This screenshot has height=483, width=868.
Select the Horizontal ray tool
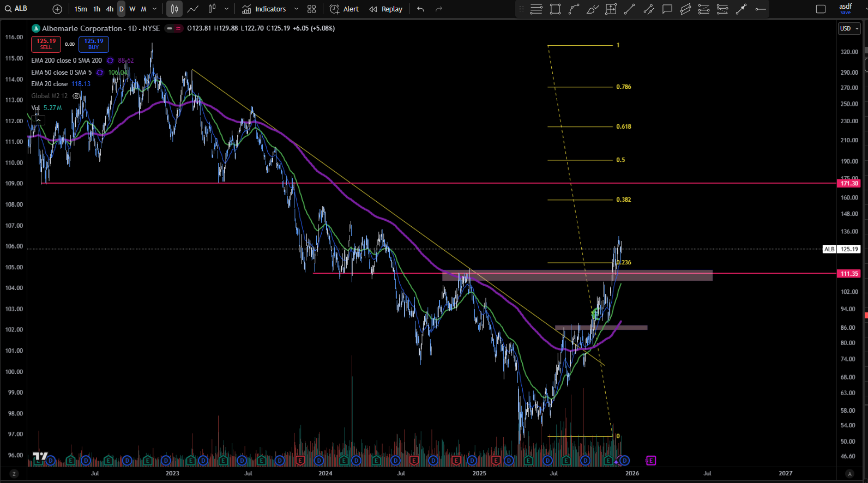tap(761, 9)
